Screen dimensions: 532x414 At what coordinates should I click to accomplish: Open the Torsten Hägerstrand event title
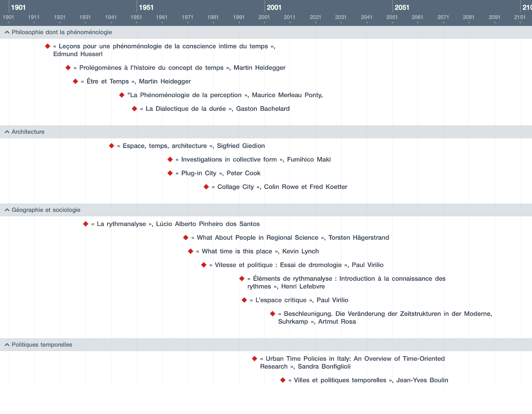290,237
